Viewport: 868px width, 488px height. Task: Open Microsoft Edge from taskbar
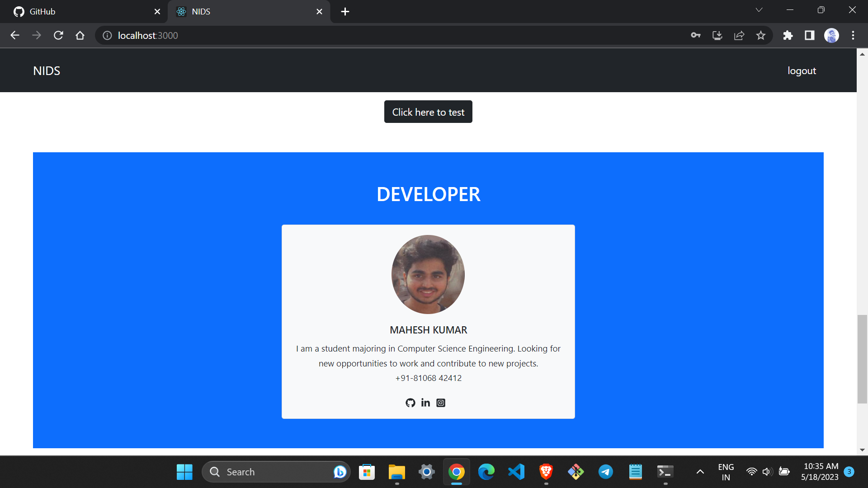[x=486, y=472]
